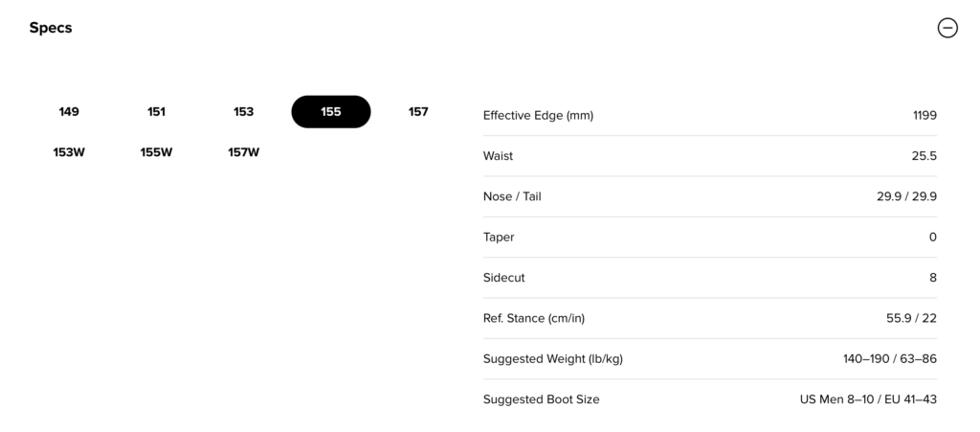Switch to the 157 size
Screen dimensions: 980x432
pyautogui.click(x=418, y=112)
